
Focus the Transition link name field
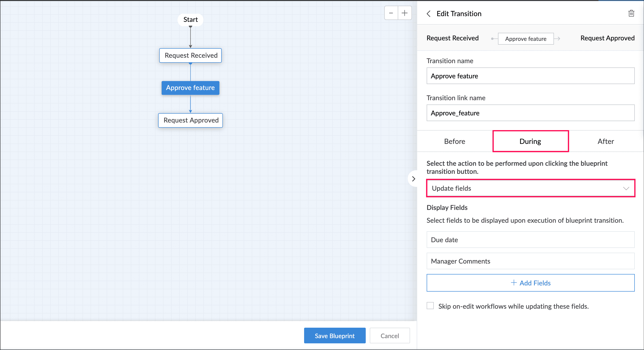[530, 113]
